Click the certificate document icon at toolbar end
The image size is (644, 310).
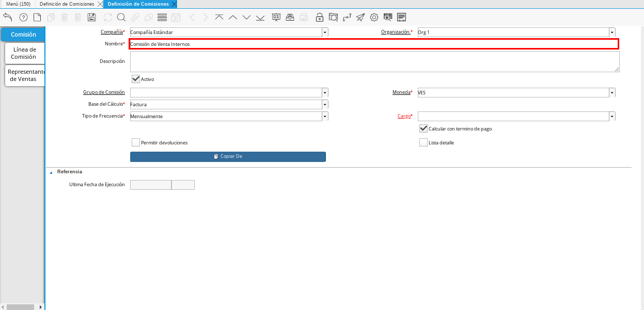[401, 17]
